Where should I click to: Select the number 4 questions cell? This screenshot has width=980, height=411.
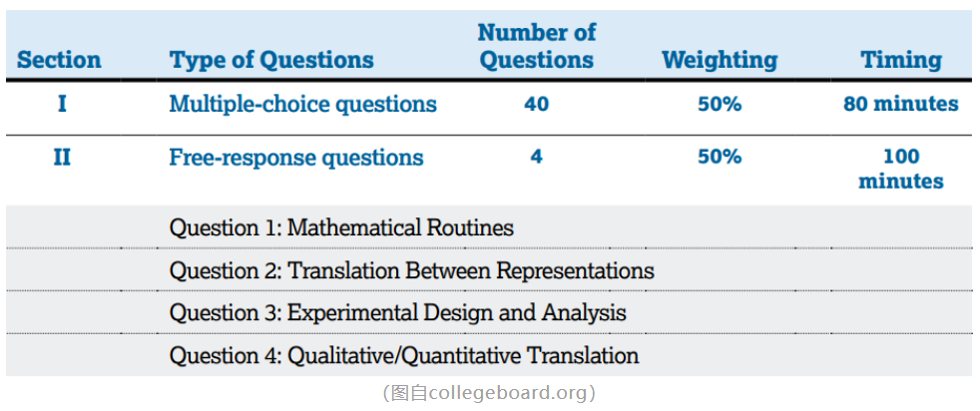[536, 158]
